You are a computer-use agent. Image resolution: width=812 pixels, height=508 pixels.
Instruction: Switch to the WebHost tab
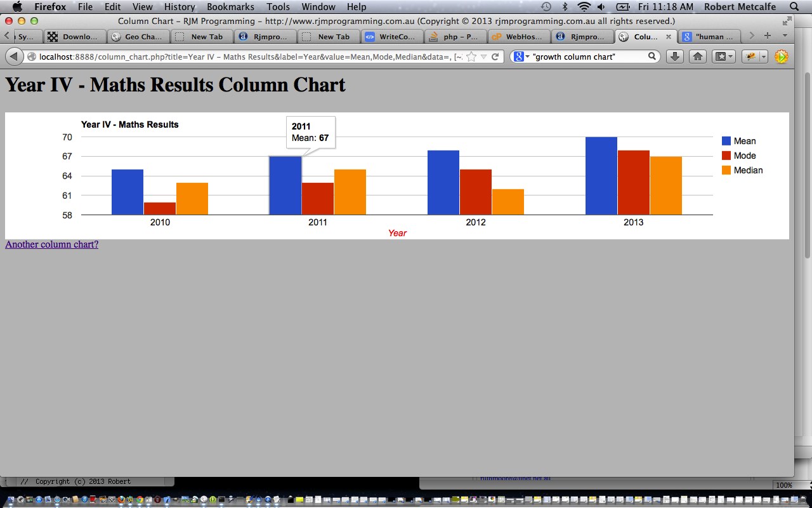[518, 37]
